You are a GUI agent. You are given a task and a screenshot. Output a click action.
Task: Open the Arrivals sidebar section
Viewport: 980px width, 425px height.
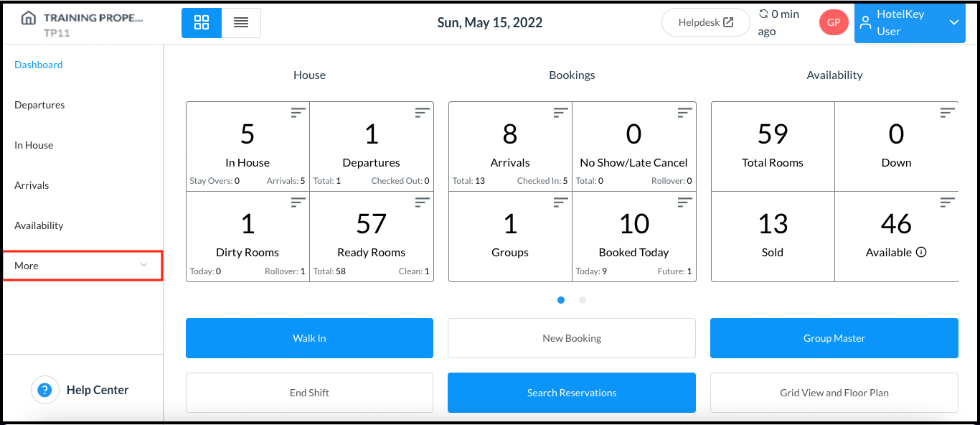coord(32,185)
